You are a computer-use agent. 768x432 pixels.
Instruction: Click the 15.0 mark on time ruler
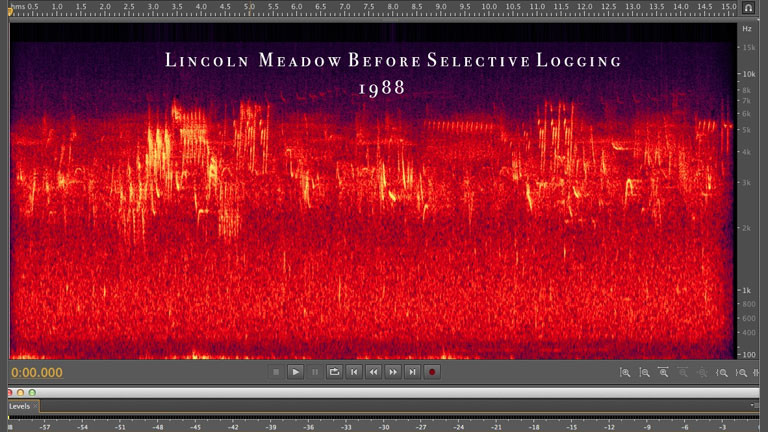[729, 6]
